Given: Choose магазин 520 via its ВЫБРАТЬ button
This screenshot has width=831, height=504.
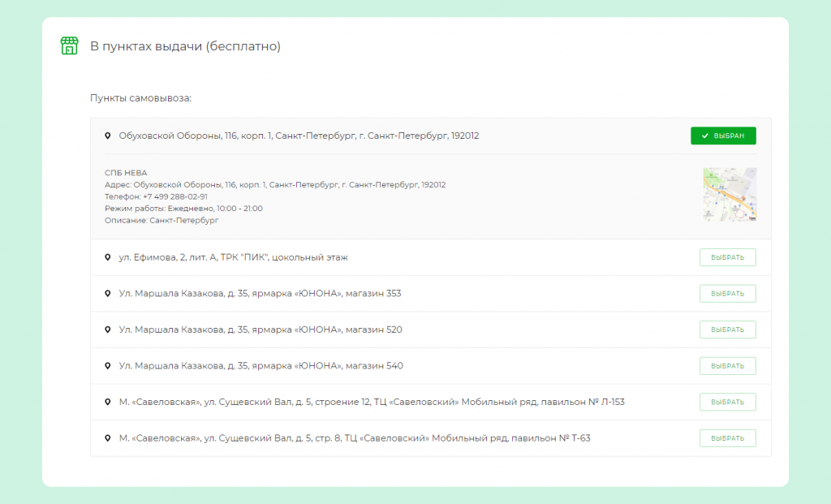Looking at the screenshot, I should tap(728, 330).
